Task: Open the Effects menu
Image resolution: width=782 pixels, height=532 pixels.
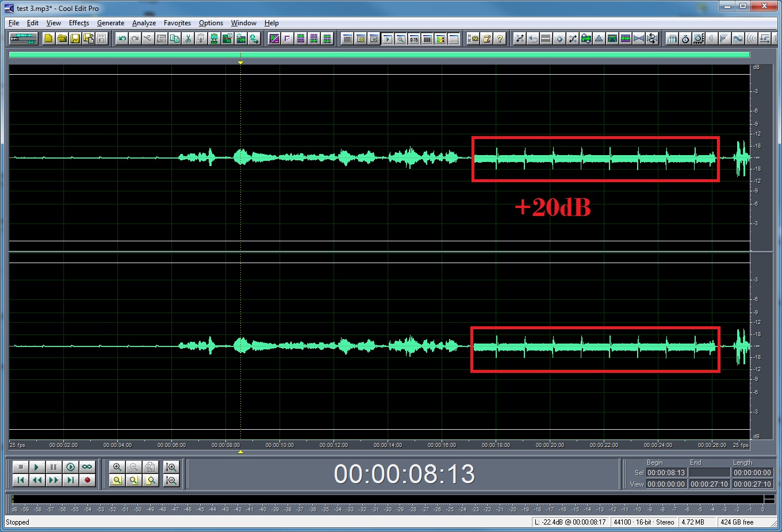Action: (x=79, y=23)
